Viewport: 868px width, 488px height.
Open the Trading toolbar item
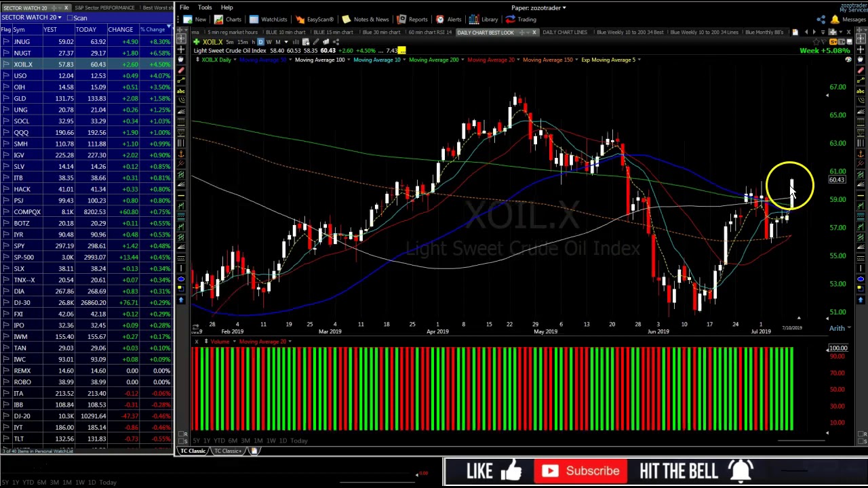(521, 19)
